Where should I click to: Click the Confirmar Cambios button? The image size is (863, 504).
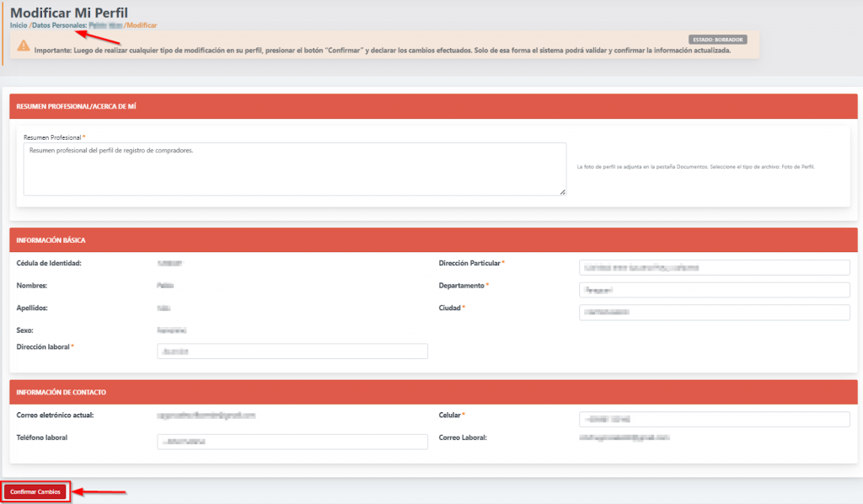[35, 492]
